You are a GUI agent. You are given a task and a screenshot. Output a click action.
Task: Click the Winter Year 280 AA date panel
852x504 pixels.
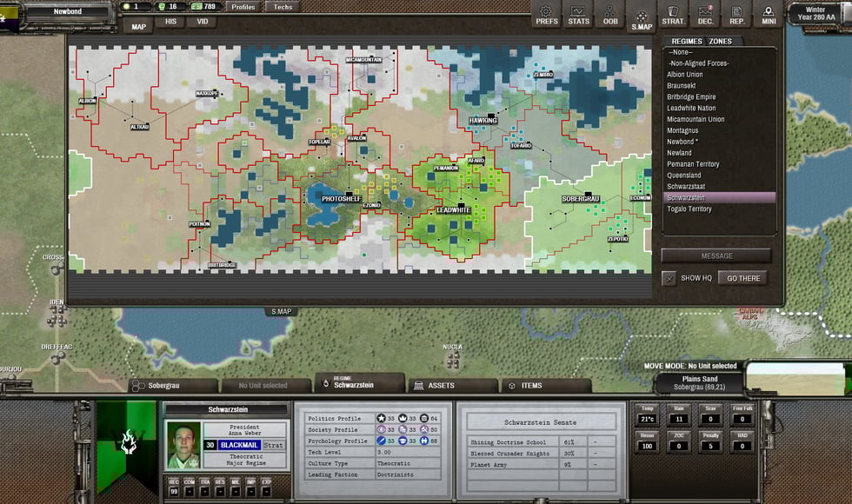[x=815, y=14]
